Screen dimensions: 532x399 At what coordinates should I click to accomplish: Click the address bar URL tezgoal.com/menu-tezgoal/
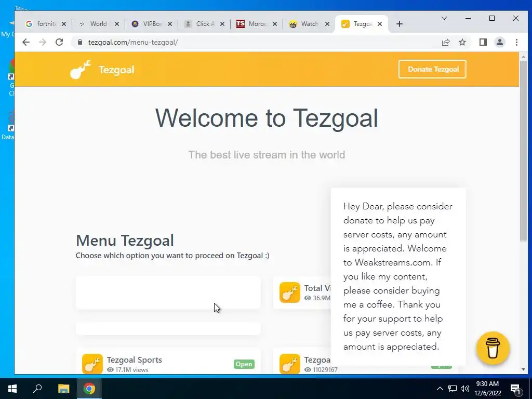133,42
